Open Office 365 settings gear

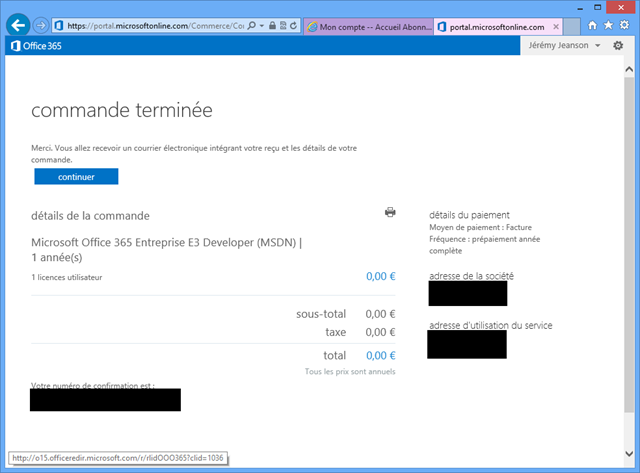(x=618, y=45)
